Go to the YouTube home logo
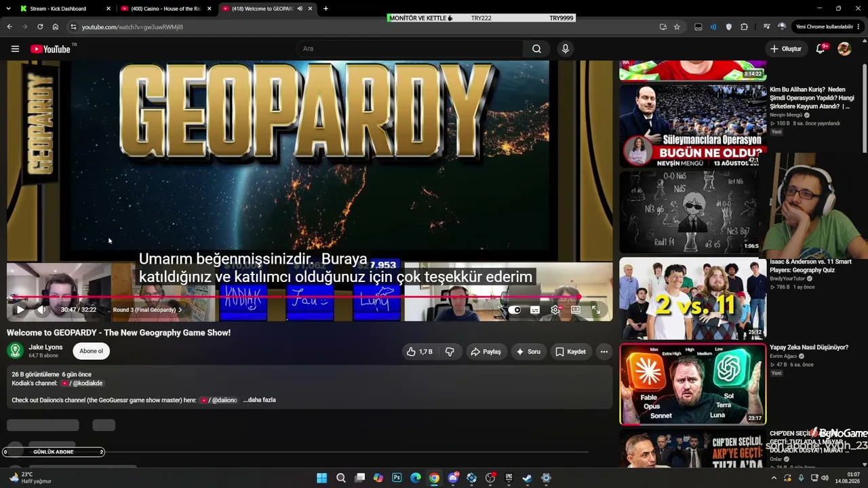 point(50,49)
